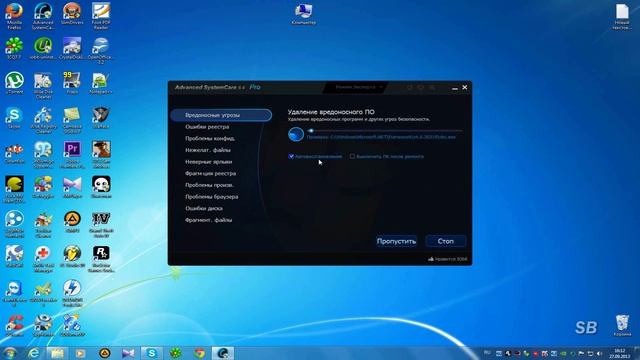Select Ошибки диска in the sidebar
Image resolution: width=640 pixels, height=360 pixels.
[204, 209]
